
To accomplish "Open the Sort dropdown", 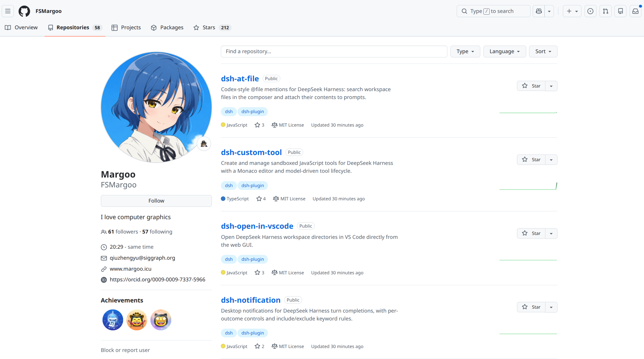I will (x=543, y=51).
